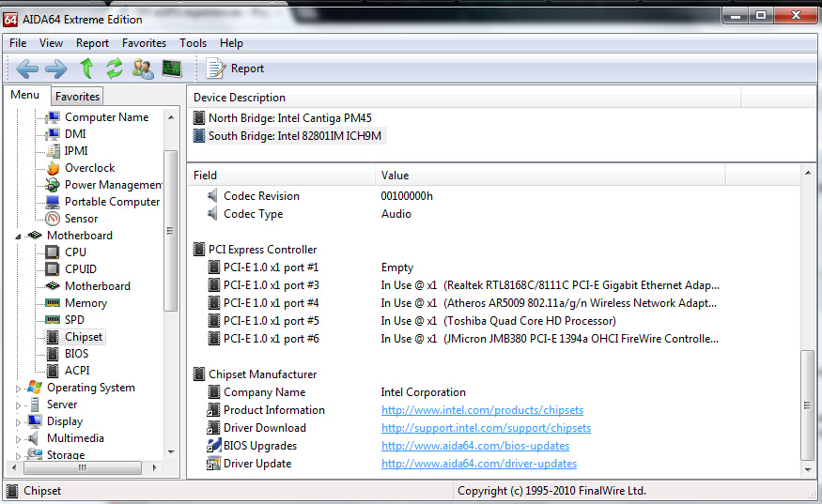
Task: Click the Value column header
Action: (x=550, y=176)
